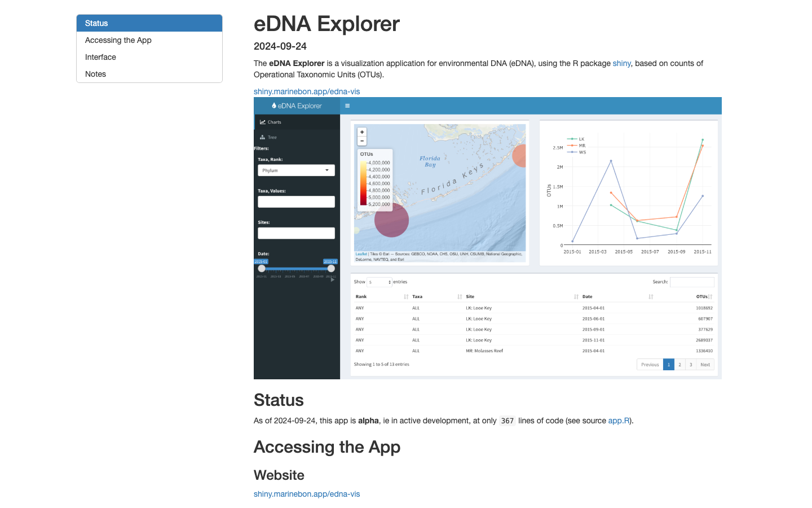Click the Leaflet attribution link on the map
Viewport: 812px width, 508px height.
click(x=361, y=254)
